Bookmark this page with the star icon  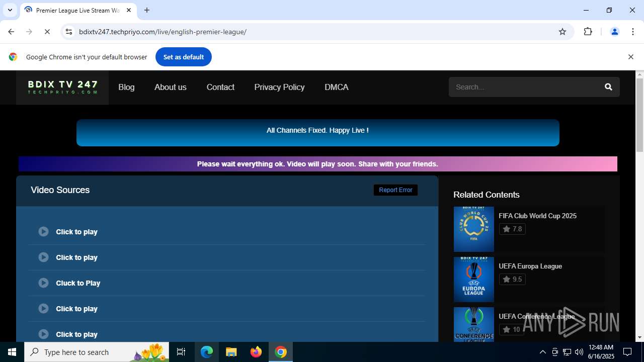(562, 32)
